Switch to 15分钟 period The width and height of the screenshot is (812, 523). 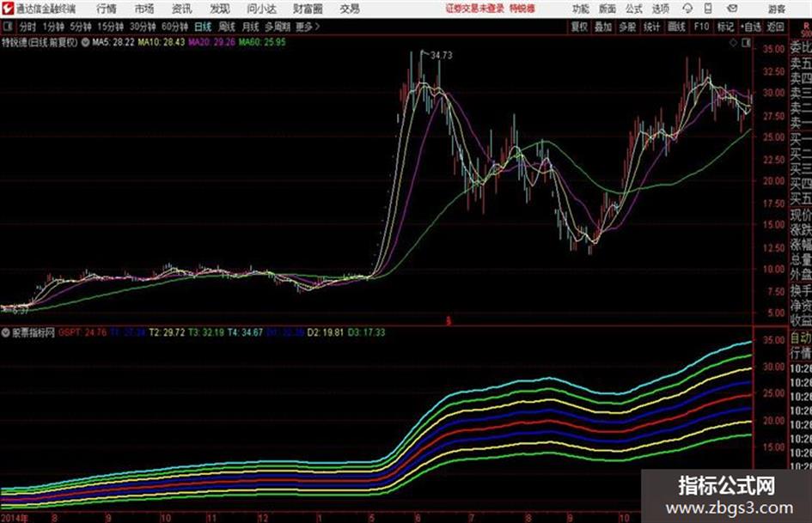tap(110, 27)
